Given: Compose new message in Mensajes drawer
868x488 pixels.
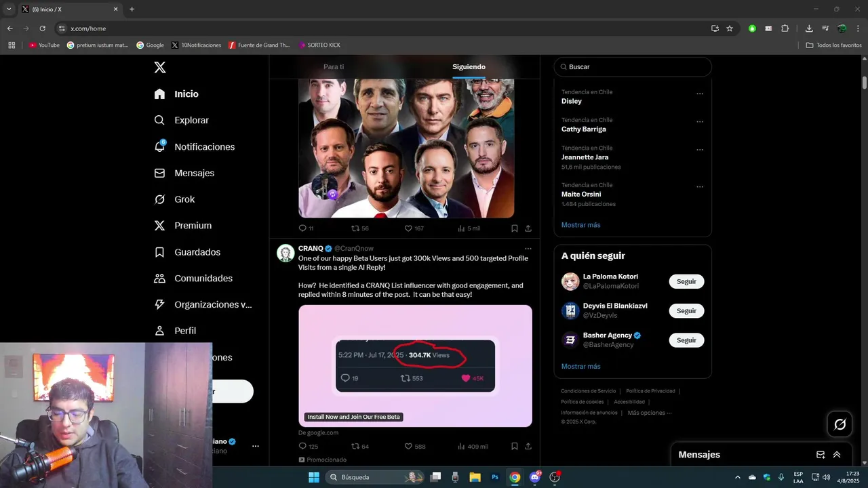Looking at the screenshot, I should (x=821, y=455).
